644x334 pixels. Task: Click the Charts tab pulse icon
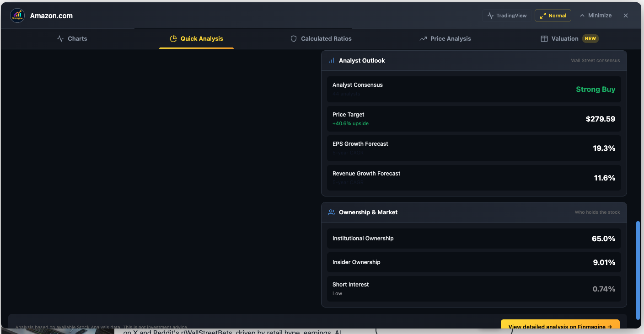coord(60,39)
